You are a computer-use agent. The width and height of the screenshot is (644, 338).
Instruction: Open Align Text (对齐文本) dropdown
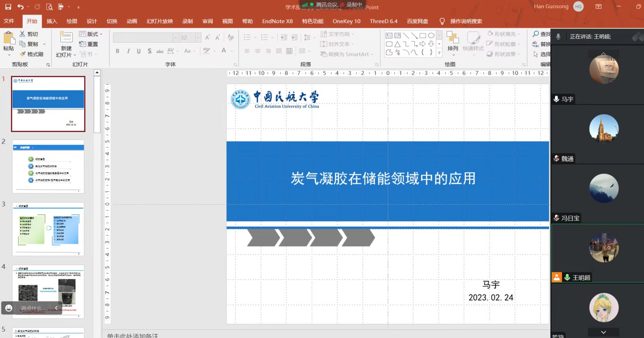click(x=337, y=44)
